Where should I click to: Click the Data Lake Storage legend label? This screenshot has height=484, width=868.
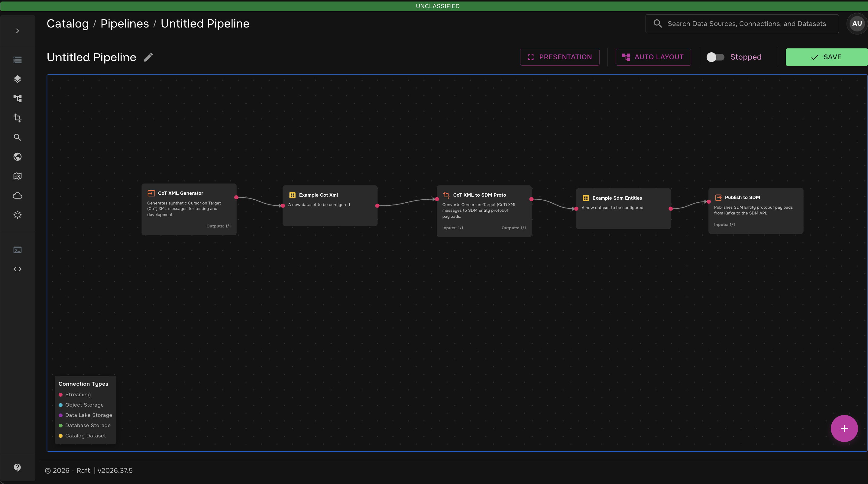[89, 415]
